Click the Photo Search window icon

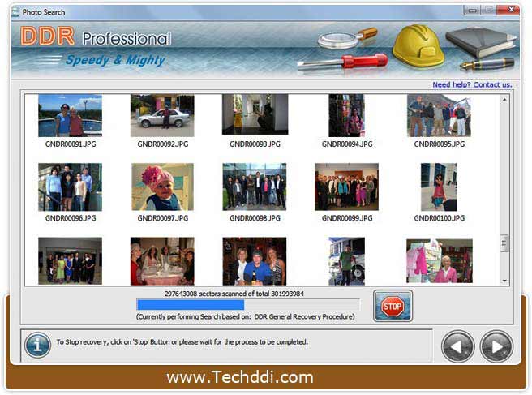15,12
